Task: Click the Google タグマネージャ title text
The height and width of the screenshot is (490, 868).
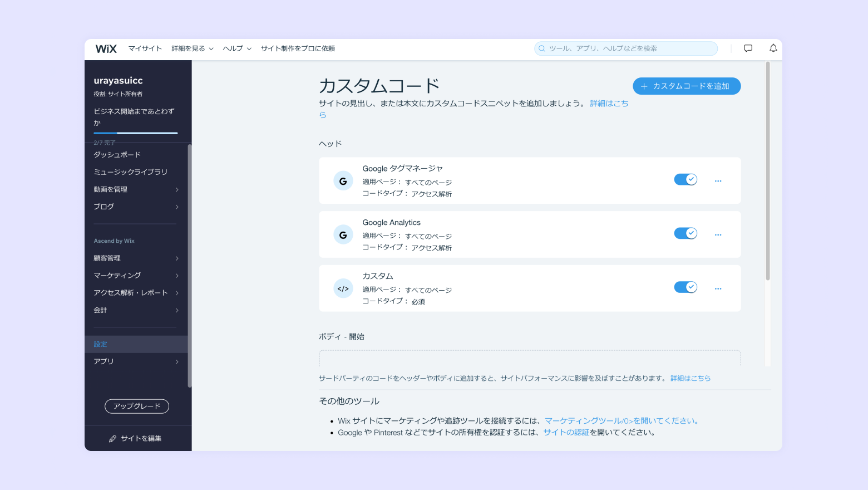Action: click(x=403, y=169)
